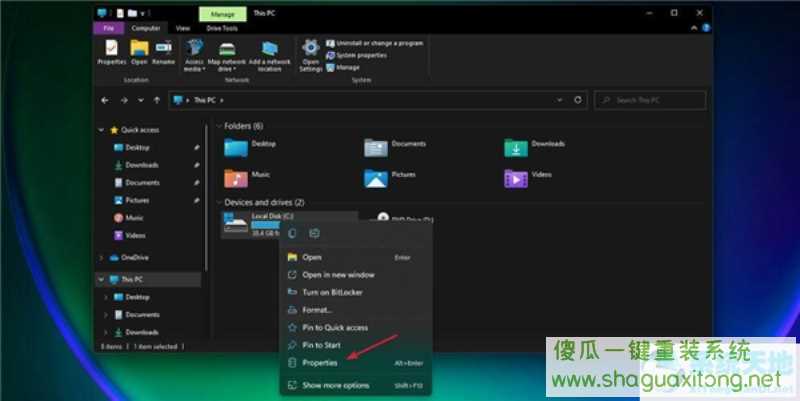Screen dimensions: 800x401
Task: Open the Music folder icon
Action: point(236,179)
